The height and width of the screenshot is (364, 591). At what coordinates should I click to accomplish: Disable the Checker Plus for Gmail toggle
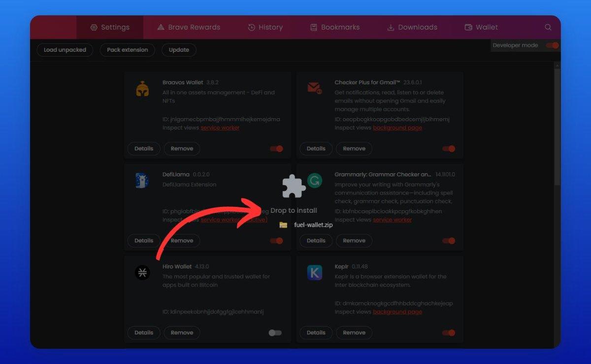pos(449,149)
